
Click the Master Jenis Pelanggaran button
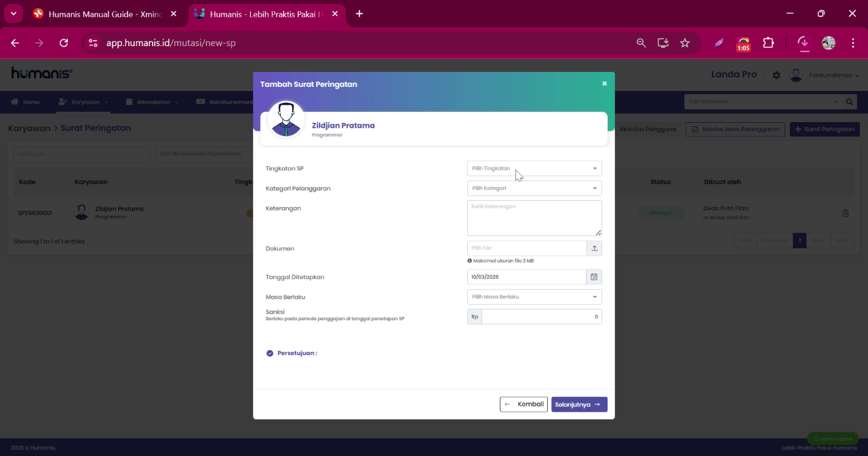pyautogui.click(x=735, y=129)
